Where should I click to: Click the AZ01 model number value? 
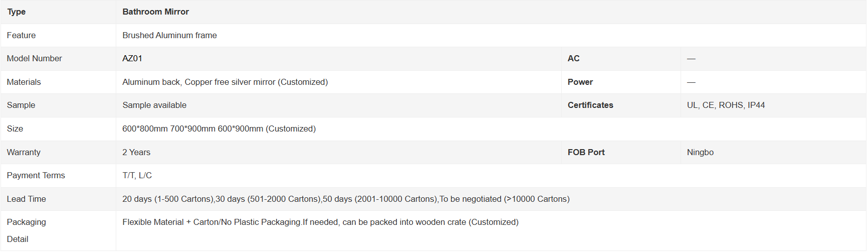(132, 59)
